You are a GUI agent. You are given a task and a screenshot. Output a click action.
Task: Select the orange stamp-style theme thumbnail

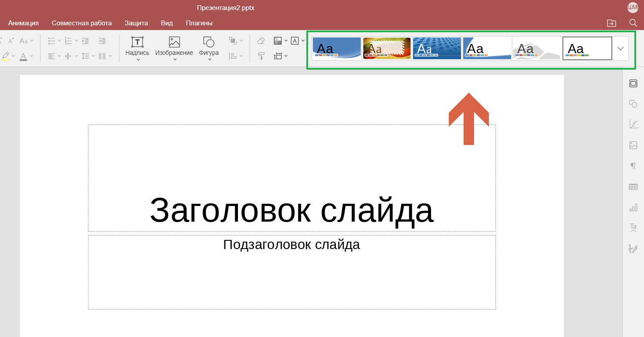387,48
